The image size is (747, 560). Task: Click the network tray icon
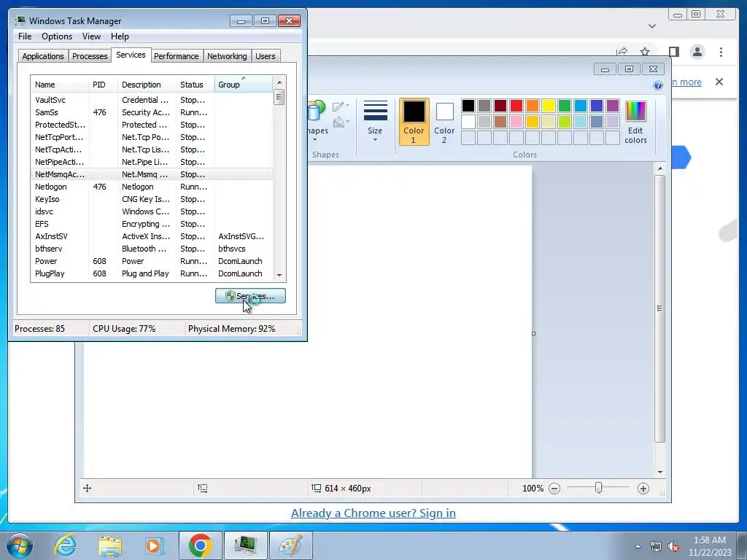coord(656,547)
